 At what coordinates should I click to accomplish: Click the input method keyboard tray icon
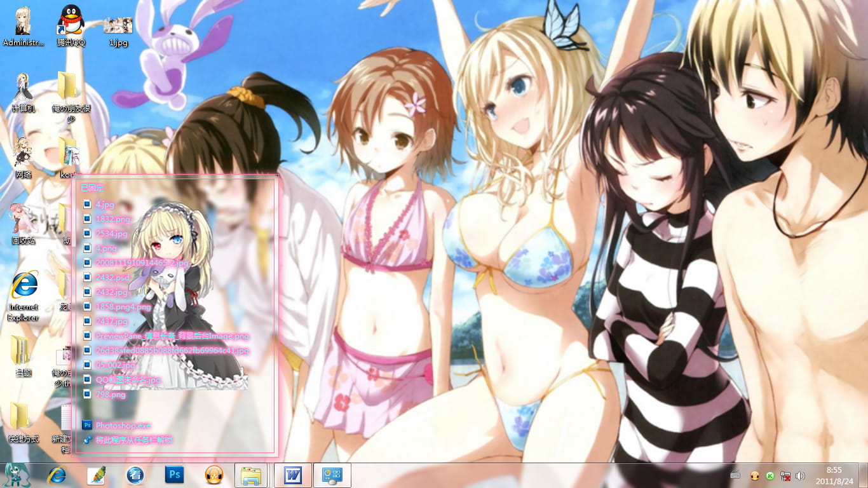pos(735,475)
